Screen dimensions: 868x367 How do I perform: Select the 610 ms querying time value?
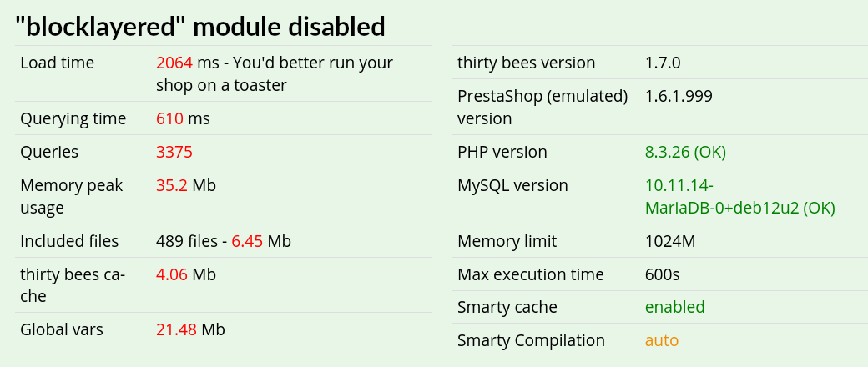pos(183,118)
